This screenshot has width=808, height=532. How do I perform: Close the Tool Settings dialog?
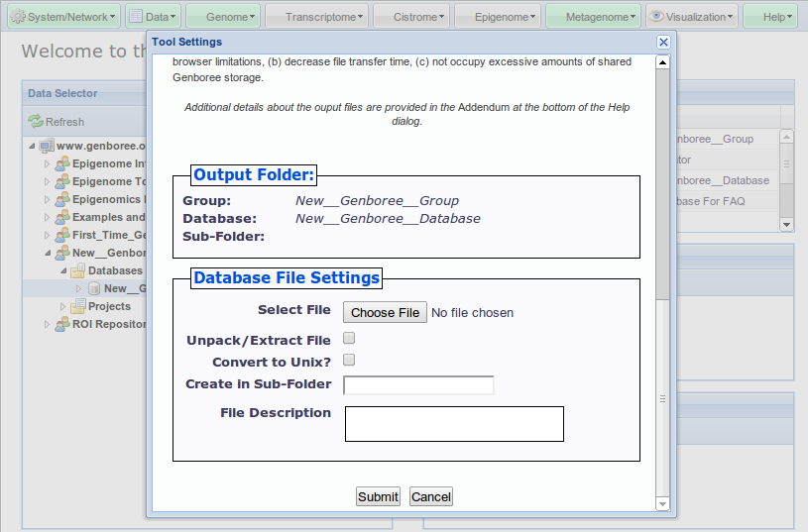pyautogui.click(x=664, y=42)
